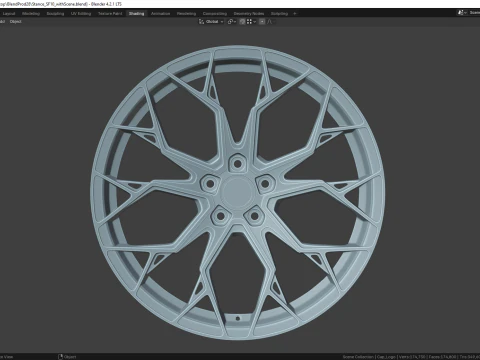Open the UV Editing workspace tab
480x360 pixels.
click(81, 14)
